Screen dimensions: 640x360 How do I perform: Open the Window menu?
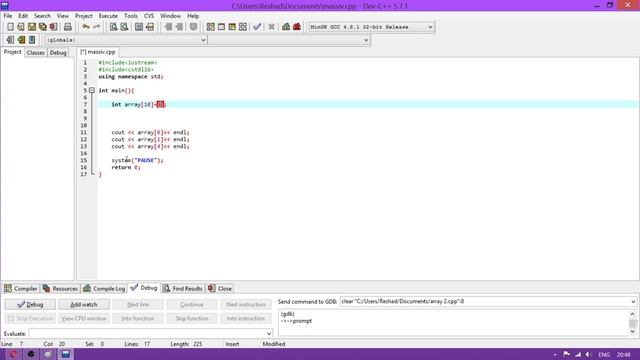point(170,16)
